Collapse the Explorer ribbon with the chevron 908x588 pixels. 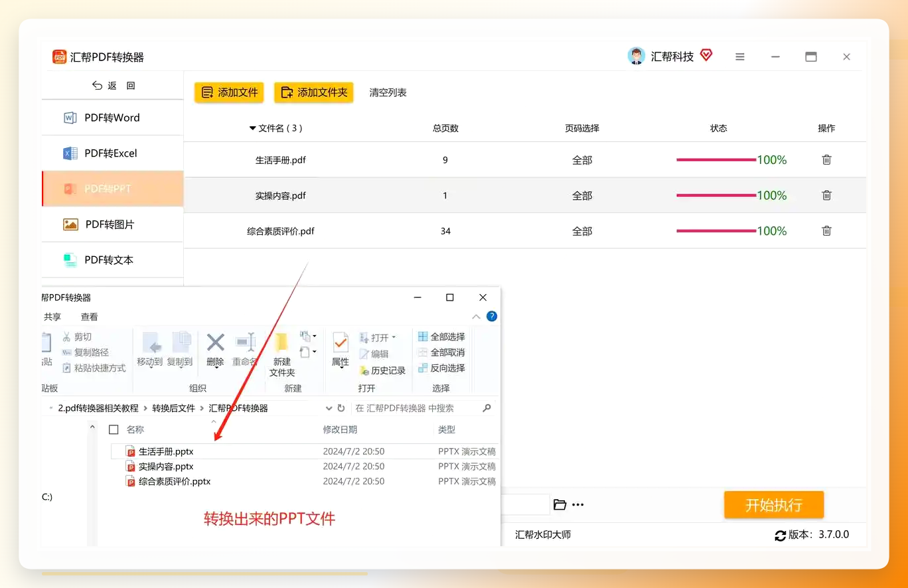476,317
